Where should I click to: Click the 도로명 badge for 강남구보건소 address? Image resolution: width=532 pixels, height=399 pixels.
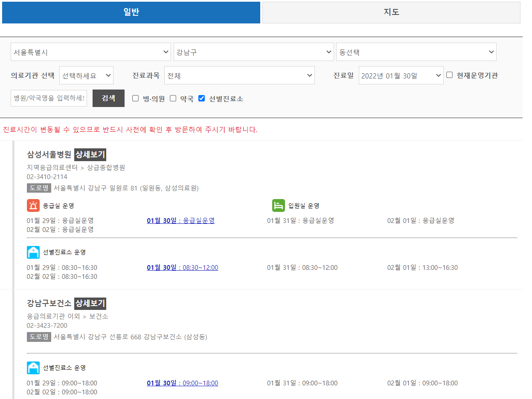(39, 337)
